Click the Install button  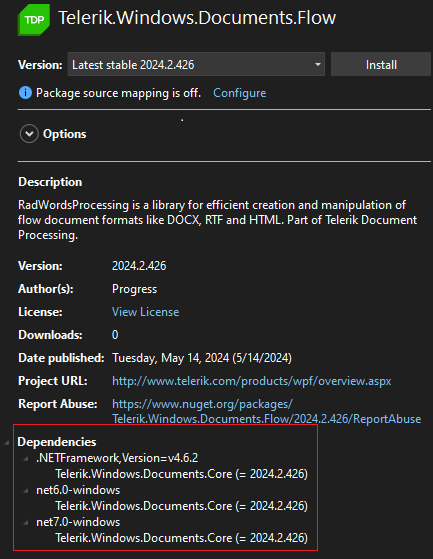click(x=381, y=65)
